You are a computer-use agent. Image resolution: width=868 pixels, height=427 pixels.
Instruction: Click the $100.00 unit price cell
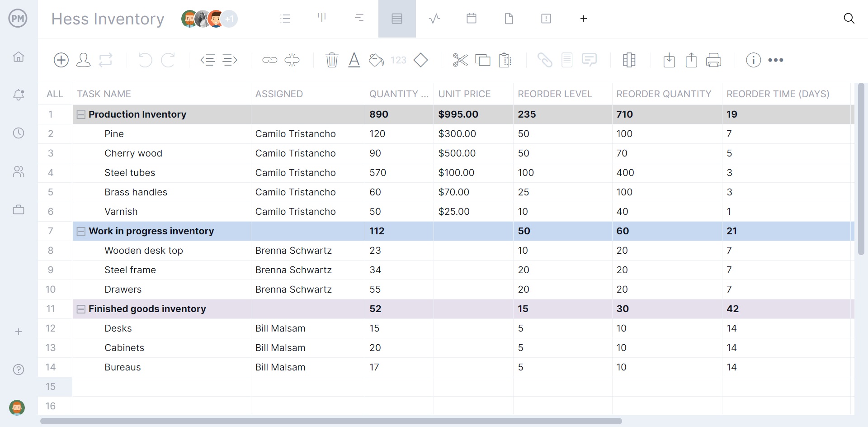pos(473,173)
